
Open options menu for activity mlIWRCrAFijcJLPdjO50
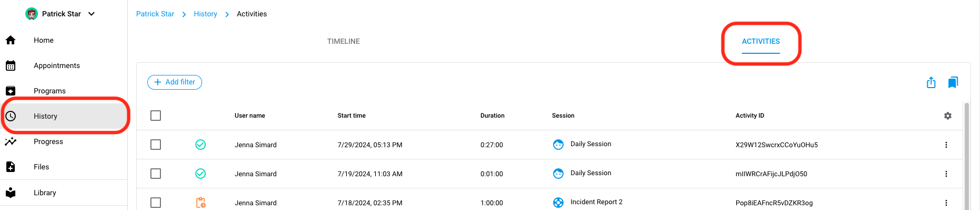[x=946, y=174]
